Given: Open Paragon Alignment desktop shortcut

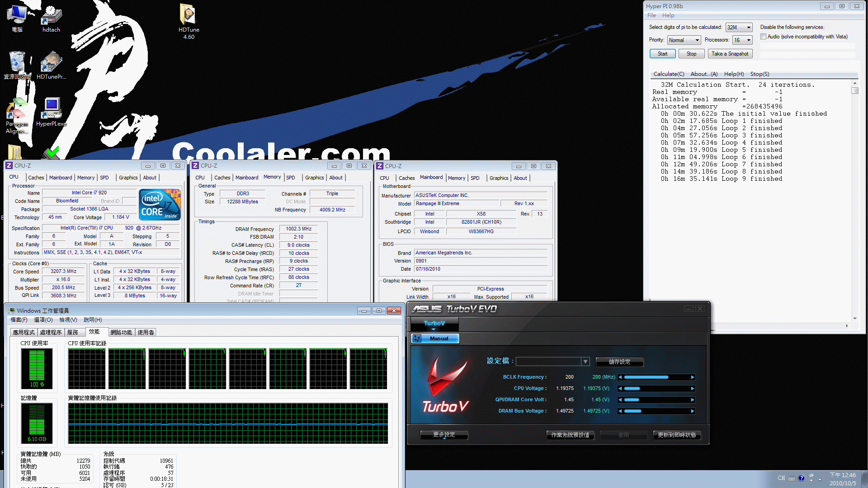Looking at the screenshot, I should coord(17,116).
